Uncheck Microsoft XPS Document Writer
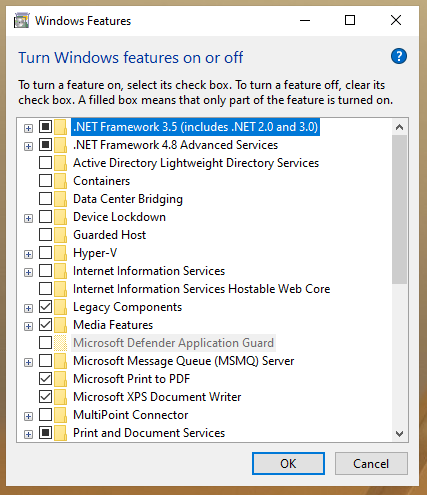Image resolution: width=427 pixels, height=495 pixels. tap(45, 397)
